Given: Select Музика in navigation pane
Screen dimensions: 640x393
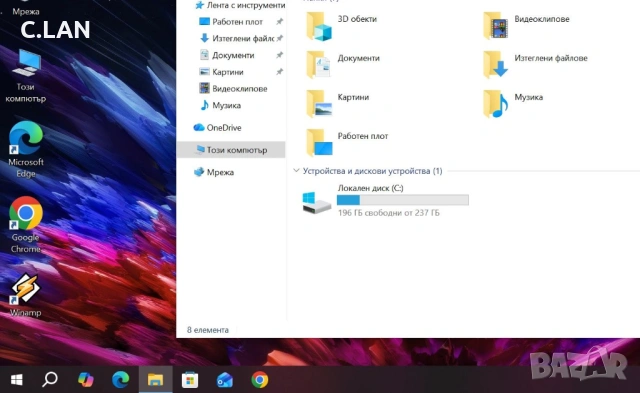Looking at the screenshot, I should pyautogui.click(x=220, y=105).
